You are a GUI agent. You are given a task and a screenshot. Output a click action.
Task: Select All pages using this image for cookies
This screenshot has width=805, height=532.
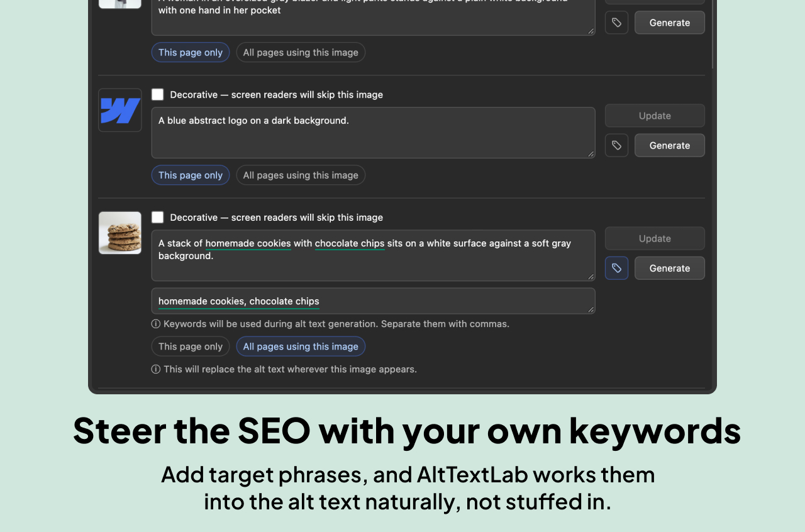point(301,346)
